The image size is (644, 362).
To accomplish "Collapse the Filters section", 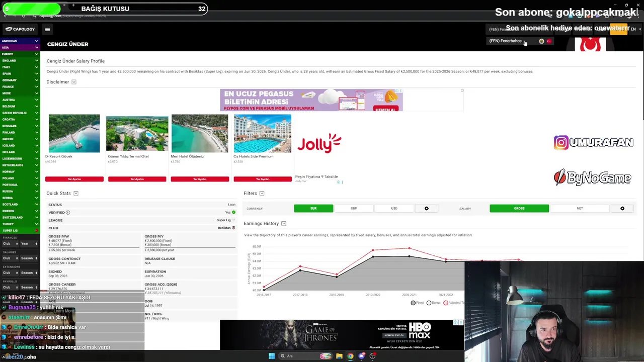I will pos(262,193).
